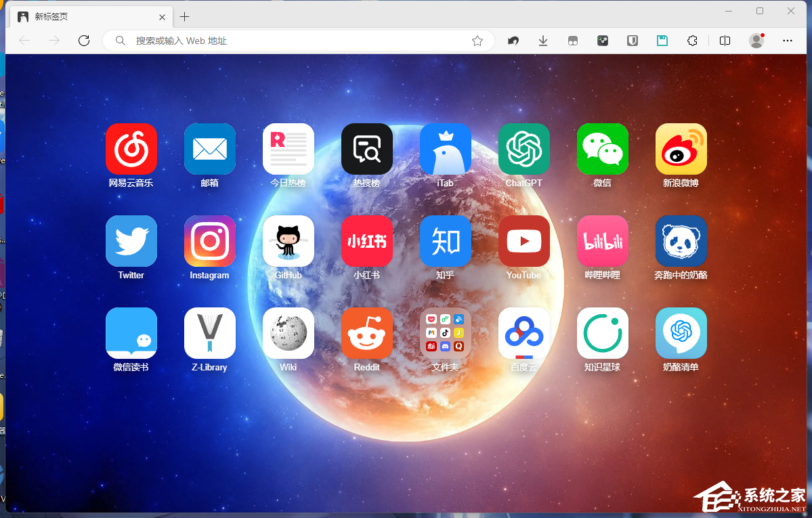
Task: Open the Wiki shortcut icon
Action: click(289, 333)
